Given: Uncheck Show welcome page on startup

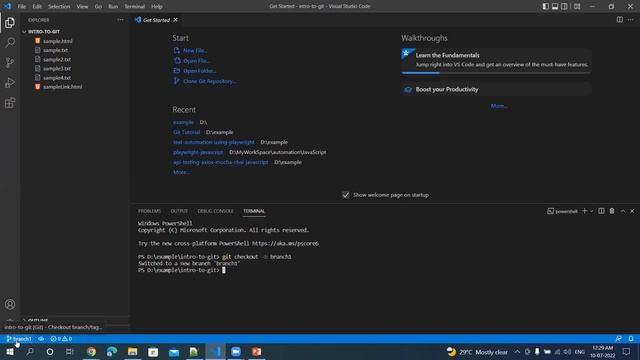Looking at the screenshot, I should [x=346, y=195].
